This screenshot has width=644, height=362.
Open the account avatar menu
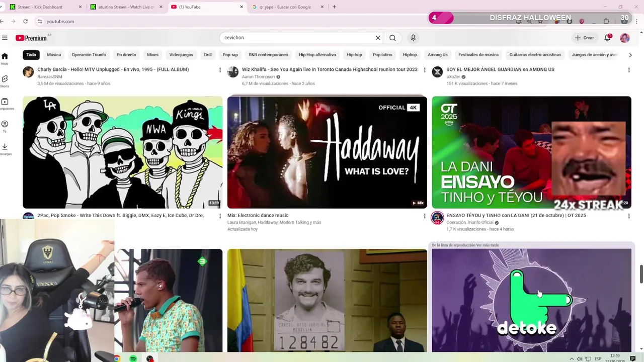tap(625, 38)
